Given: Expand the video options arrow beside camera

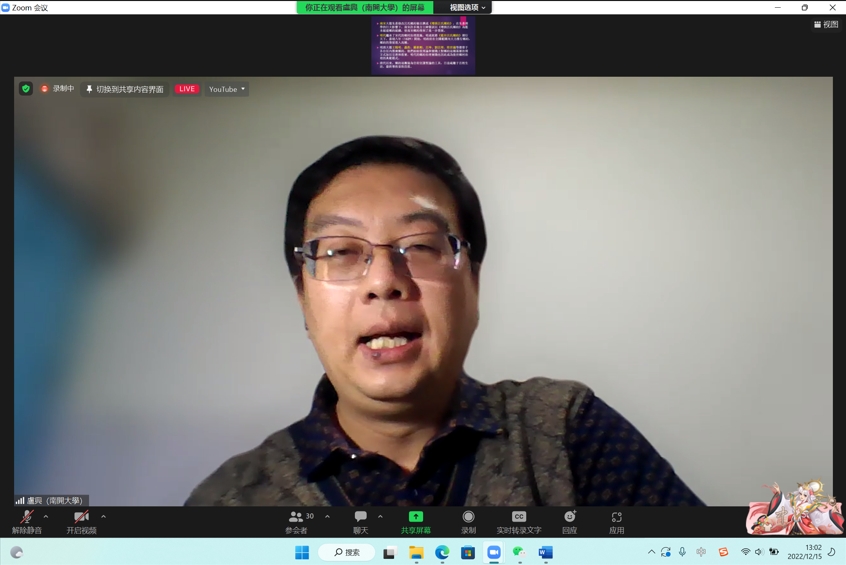Looking at the screenshot, I should tap(103, 517).
